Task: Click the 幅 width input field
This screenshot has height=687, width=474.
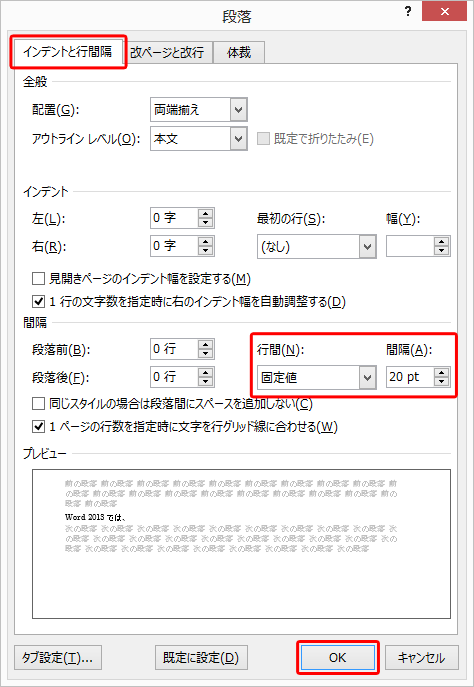Action: (410, 246)
